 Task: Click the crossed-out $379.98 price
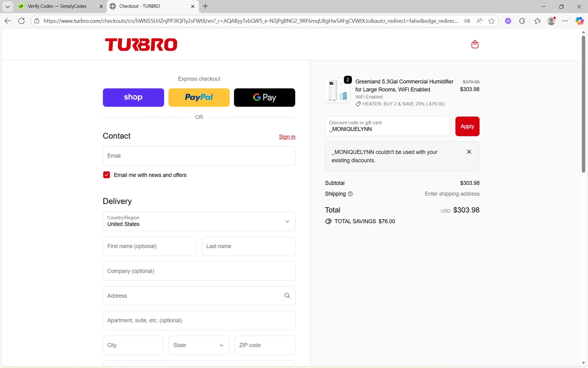click(x=471, y=82)
